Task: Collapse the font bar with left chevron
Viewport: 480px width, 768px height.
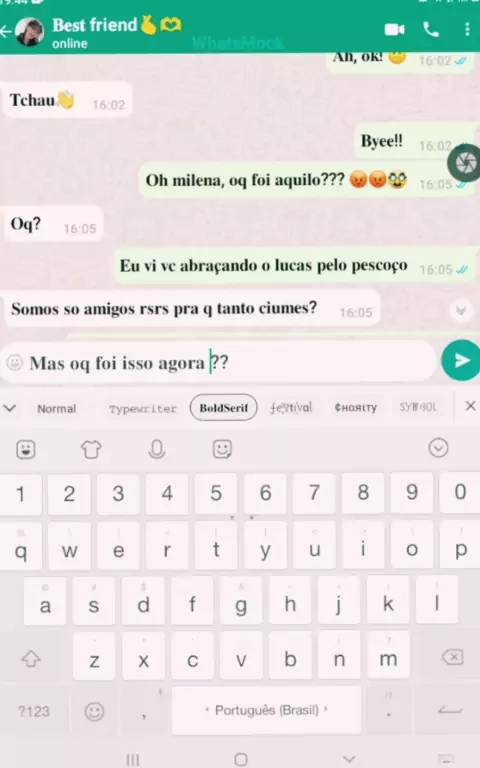Action: click(x=10, y=408)
